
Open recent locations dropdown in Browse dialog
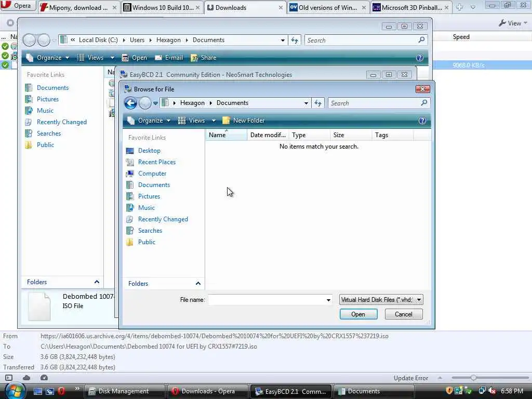pos(155,103)
